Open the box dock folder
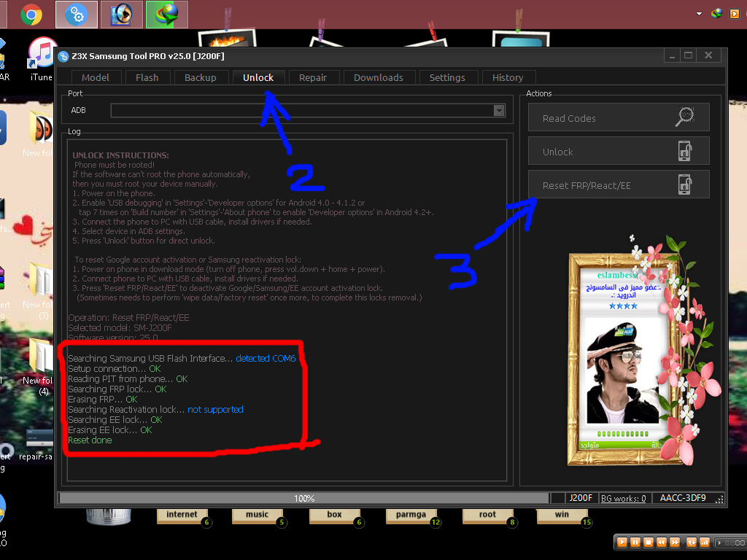The width and height of the screenshot is (747, 560). pos(334,517)
